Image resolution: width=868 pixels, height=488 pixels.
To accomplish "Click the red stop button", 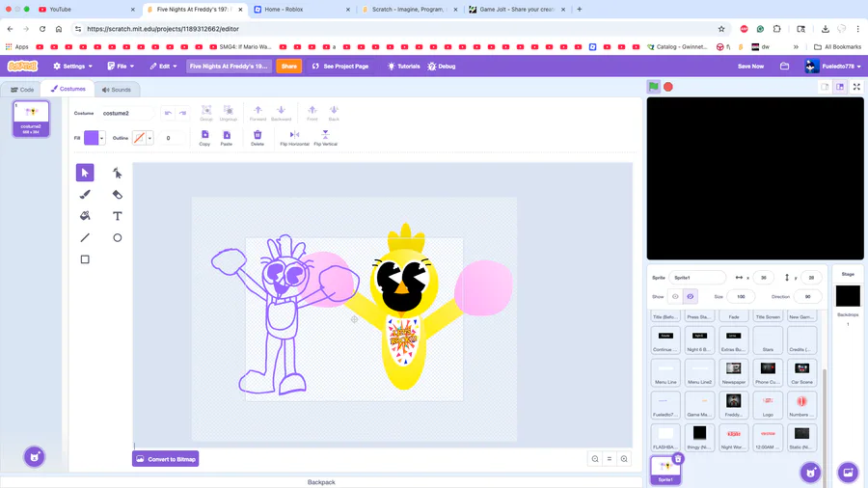I will click(668, 87).
